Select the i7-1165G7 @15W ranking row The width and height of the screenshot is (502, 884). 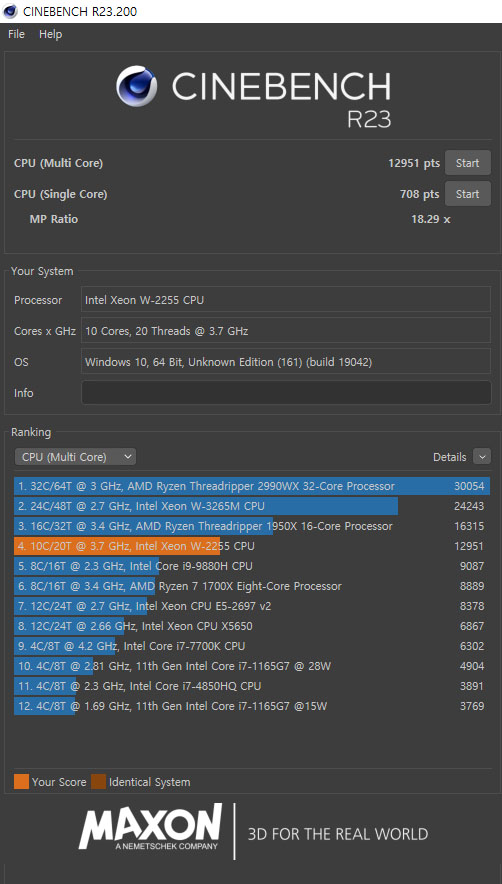(x=252, y=706)
